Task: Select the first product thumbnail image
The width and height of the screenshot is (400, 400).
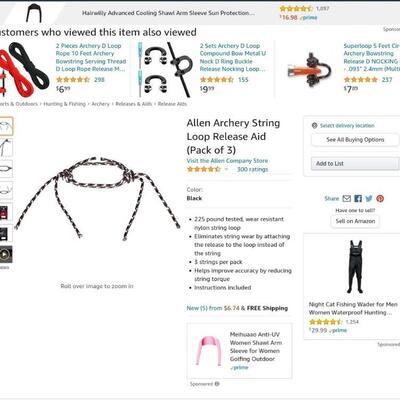Action: click(x=6, y=126)
